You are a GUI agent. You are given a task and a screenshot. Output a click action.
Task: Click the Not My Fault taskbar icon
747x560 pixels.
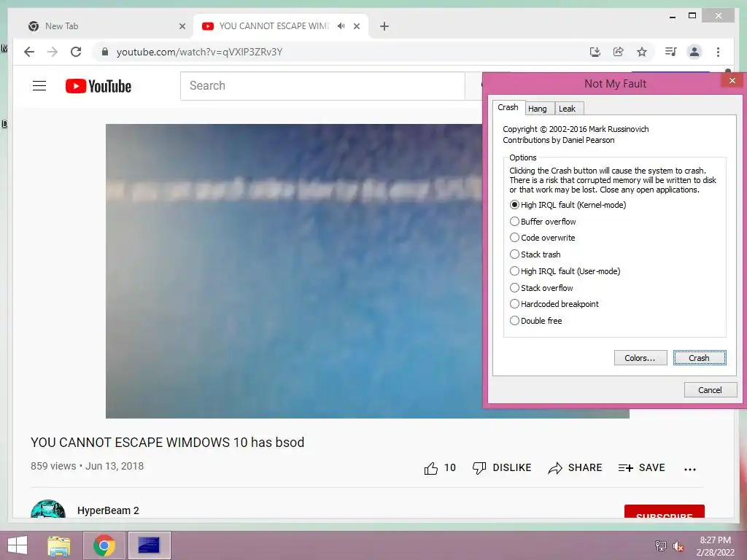149,545
